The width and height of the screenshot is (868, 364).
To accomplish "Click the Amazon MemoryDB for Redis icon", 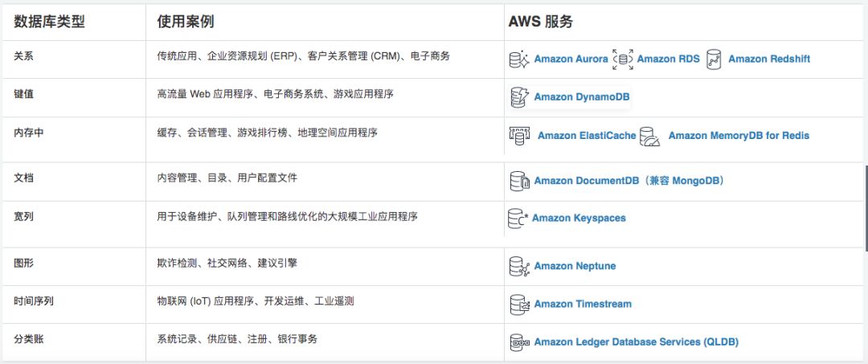I will tap(650, 137).
